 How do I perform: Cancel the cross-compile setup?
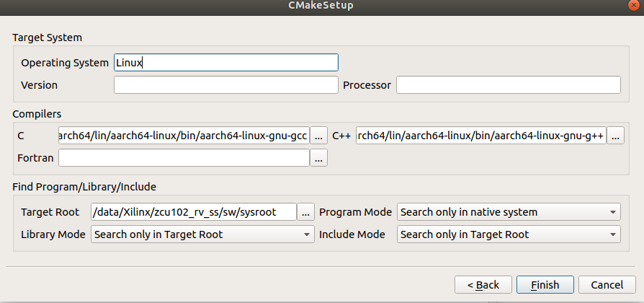[x=607, y=284]
